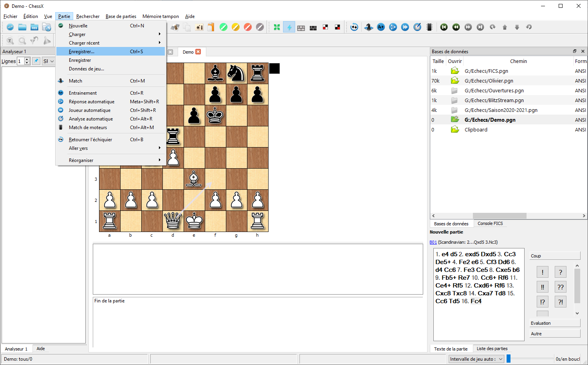Click the camera board snapshot icon
The height and width of the screenshot is (365, 588).
(x=199, y=27)
